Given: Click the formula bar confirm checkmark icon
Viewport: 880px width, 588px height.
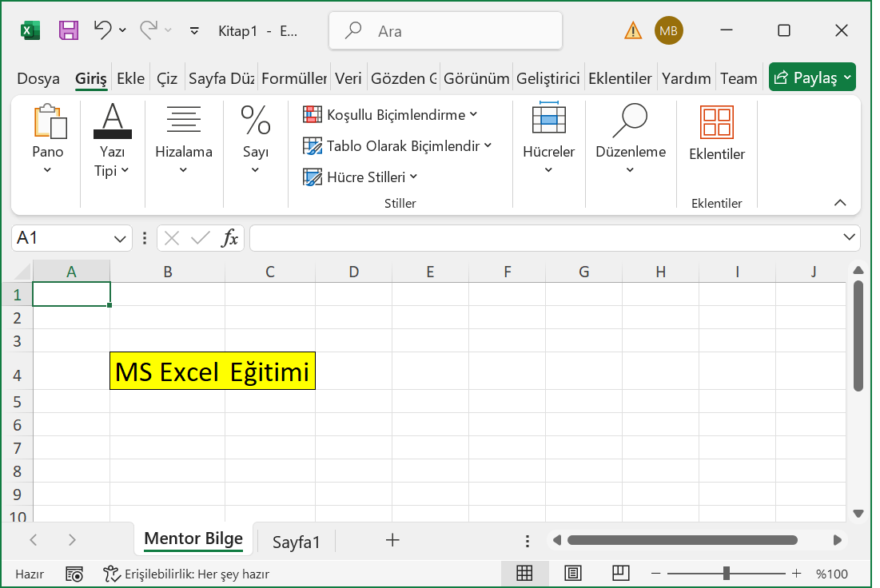Looking at the screenshot, I should coord(201,239).
